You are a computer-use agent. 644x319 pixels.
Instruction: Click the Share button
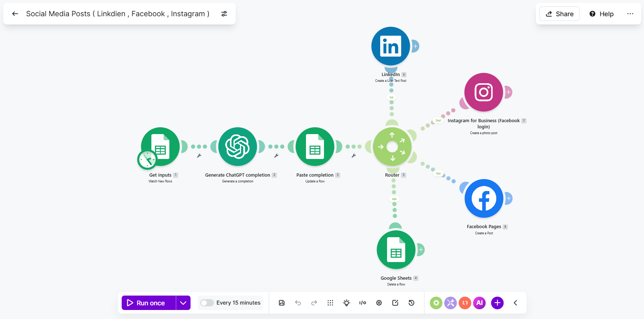coord(559,14)
